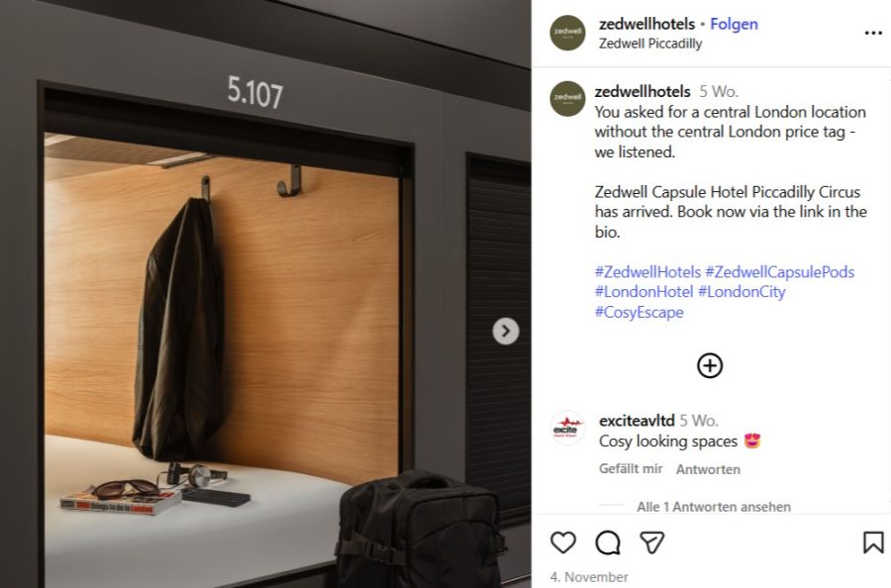The height and width of the screenshot is (588, 891).
Task: Open comments with the speech bubble icon
Action: (608, 542)
